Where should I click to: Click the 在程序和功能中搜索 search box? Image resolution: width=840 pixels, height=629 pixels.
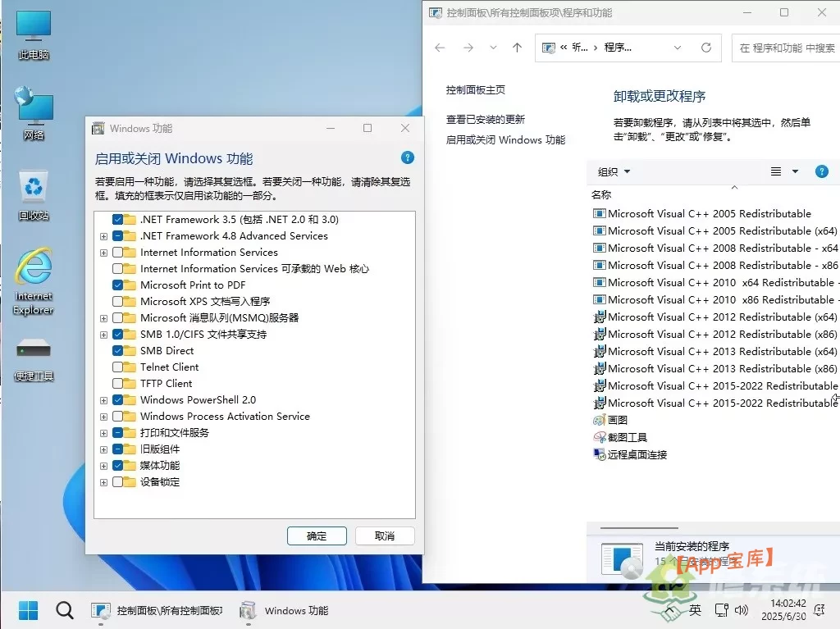coord(786,48)
